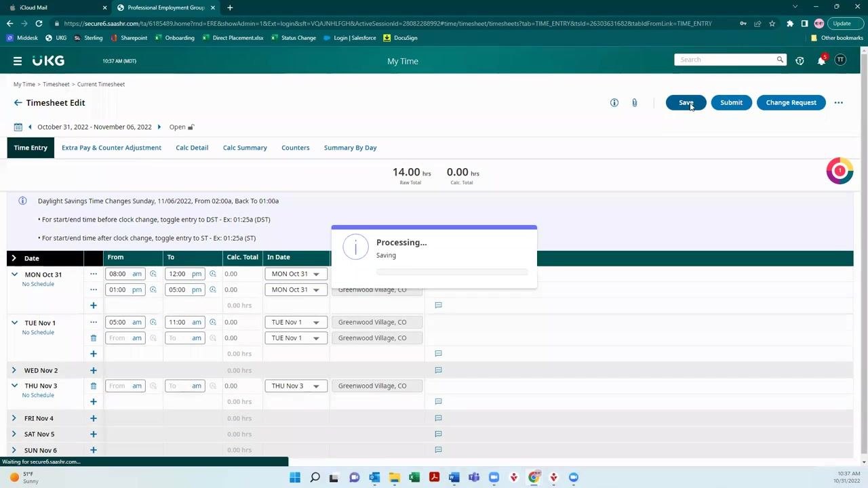The image size is (868, 488).
Task: Go back using the Timesheet Edit arrow
Action: pyautogui.click(x=18, y=103)
